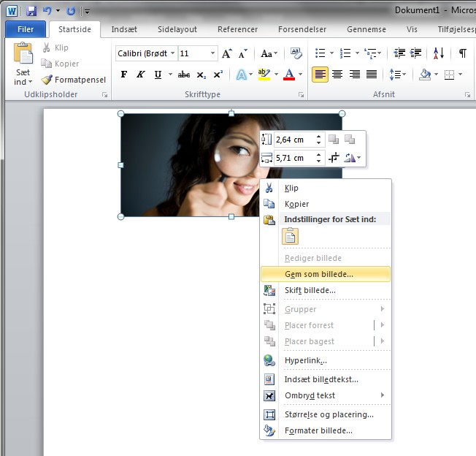Choose the paste option icon under Indstillinger
This screenshot has width=476, height=456.
(x=291, y=236)
